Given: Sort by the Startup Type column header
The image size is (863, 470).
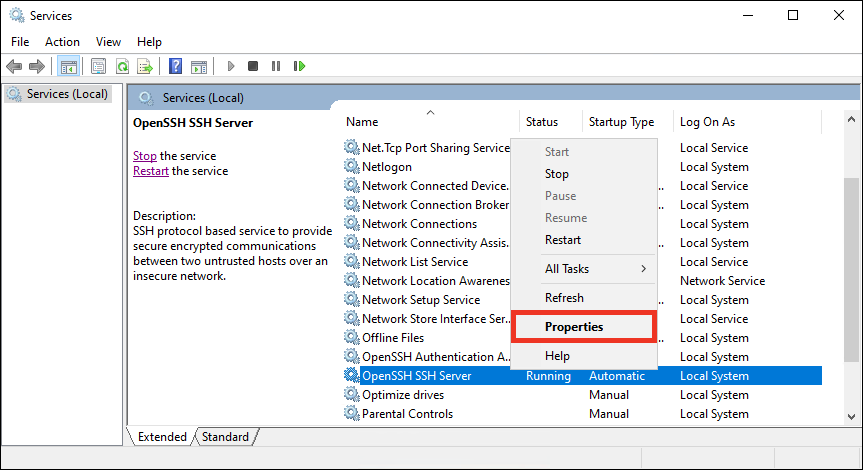Looking at the screenshot, I should pos(621,122).
